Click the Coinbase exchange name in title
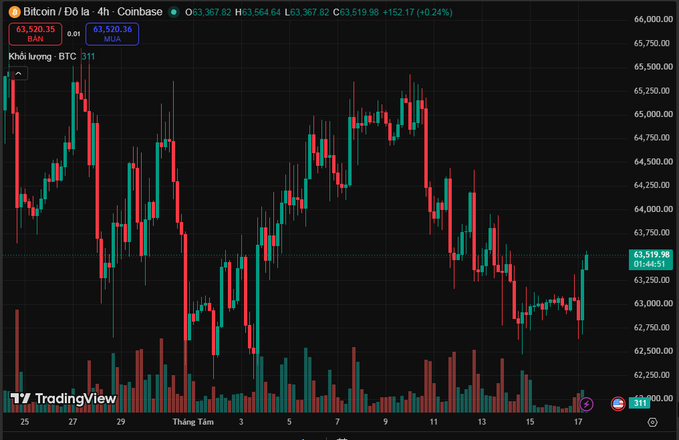This screenshot has height=440, width=679. pyautogui.click(x=140, y=12)
